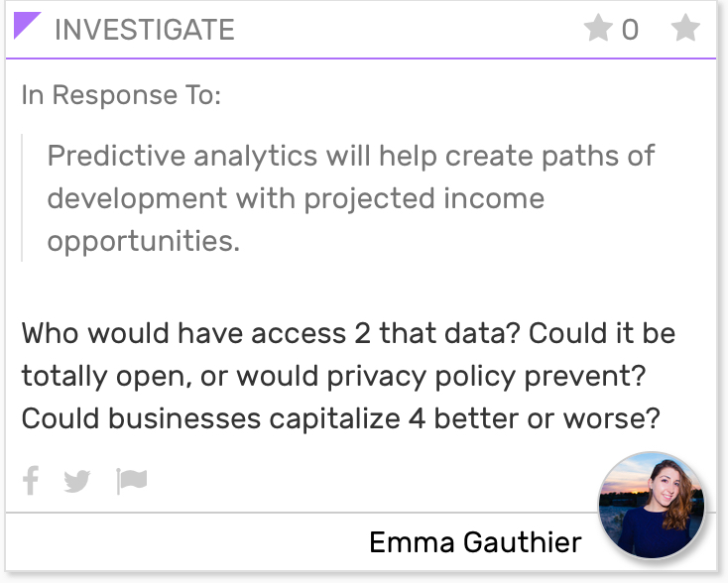The height and width of the screenshot is (583, 728).
Task: Favorite the card using the far-right star
Action: click(x=685, y=28)
